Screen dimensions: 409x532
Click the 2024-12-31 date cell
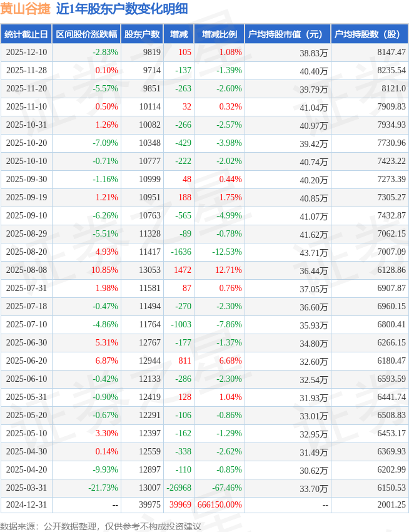tap(26, 506)
